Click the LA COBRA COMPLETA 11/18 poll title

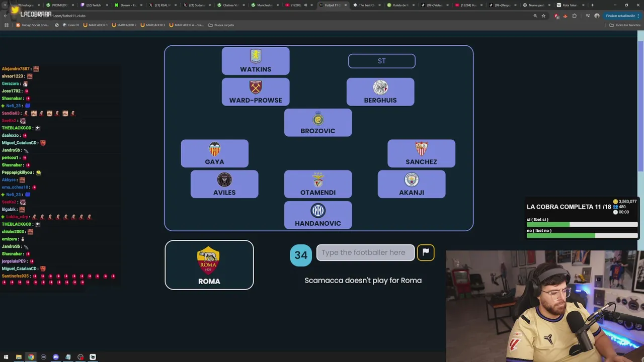click(x=569, y=207)
